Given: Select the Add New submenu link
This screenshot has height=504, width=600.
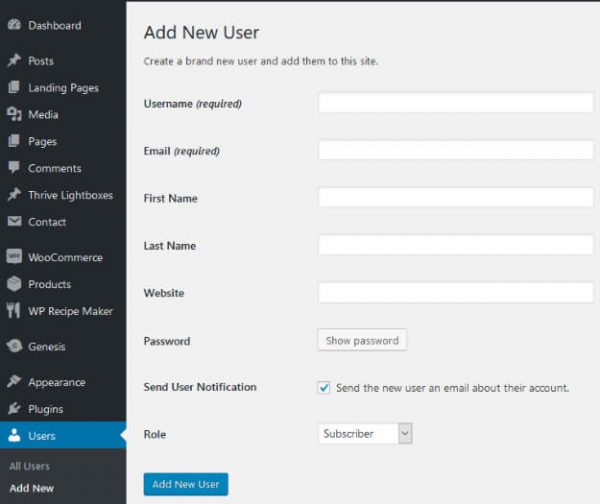Looking at the screenshot, I should (x=31, y=488).
